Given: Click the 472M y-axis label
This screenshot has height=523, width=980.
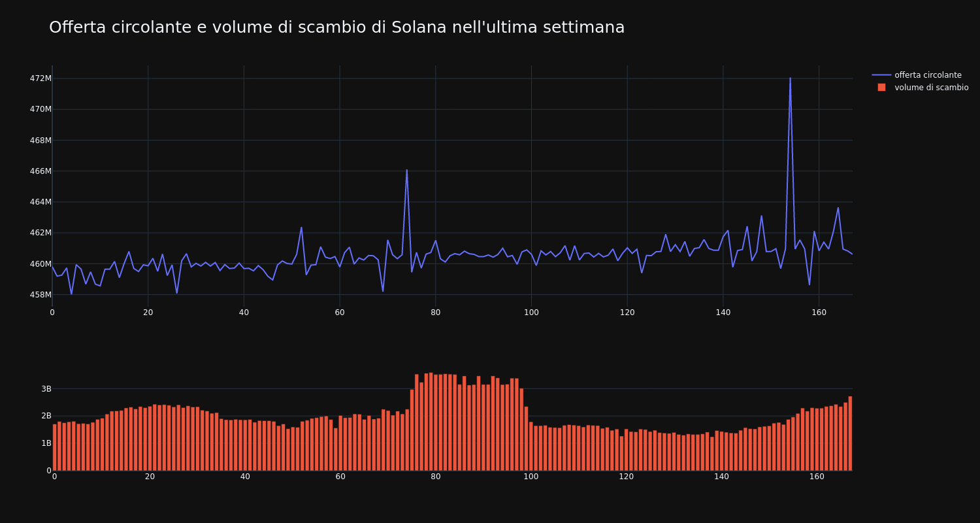Looking at the screenshot, I should coord(41,78).
